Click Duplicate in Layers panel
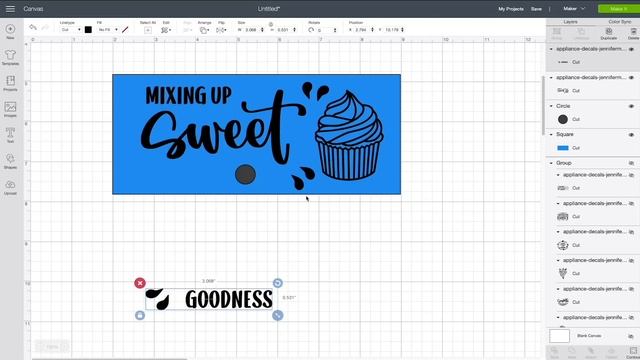Screen dimensions: 640x360 click(609, 33)
